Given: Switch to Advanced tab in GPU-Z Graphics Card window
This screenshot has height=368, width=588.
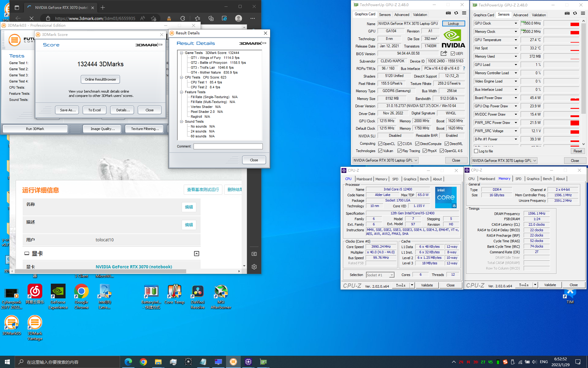Looking at the screenshot, I should point(401,15).
